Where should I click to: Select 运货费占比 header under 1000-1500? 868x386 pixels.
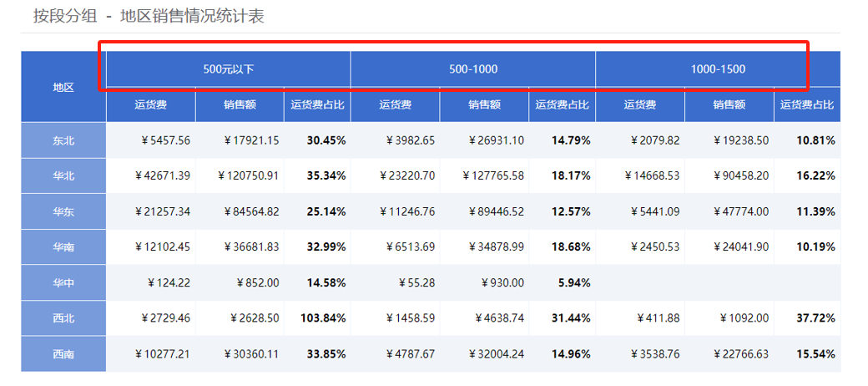tap(807, 104)
